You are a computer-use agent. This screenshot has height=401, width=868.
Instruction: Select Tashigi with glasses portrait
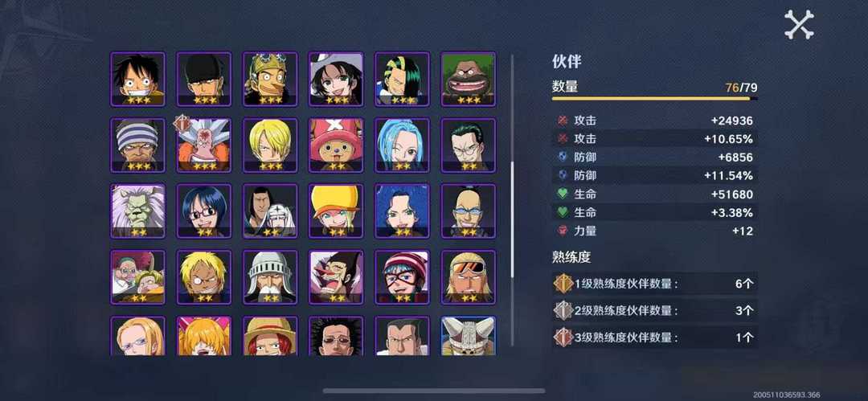click(x=203, y=211)
